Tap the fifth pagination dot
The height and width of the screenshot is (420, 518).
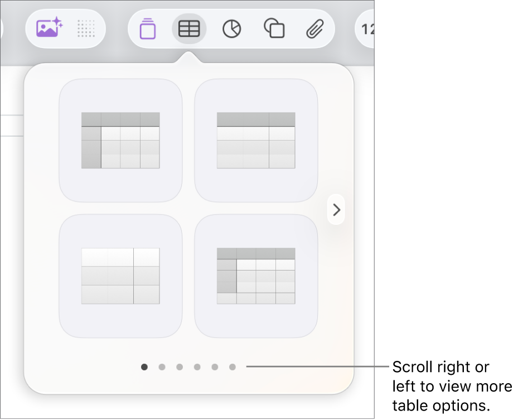[x=215, y=367]
